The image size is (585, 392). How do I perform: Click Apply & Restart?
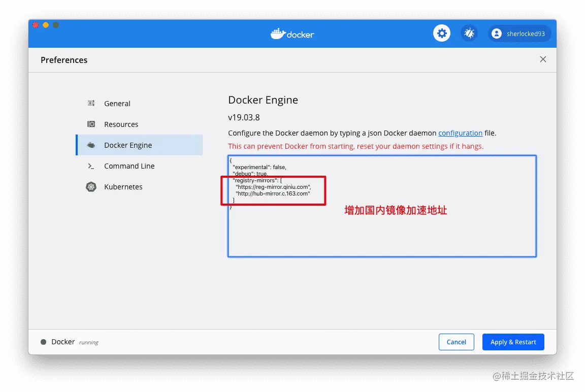point(513,342)
